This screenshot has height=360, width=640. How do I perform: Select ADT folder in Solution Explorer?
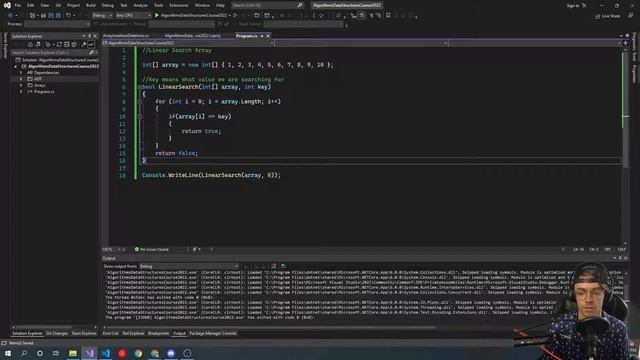click(38, 79)
